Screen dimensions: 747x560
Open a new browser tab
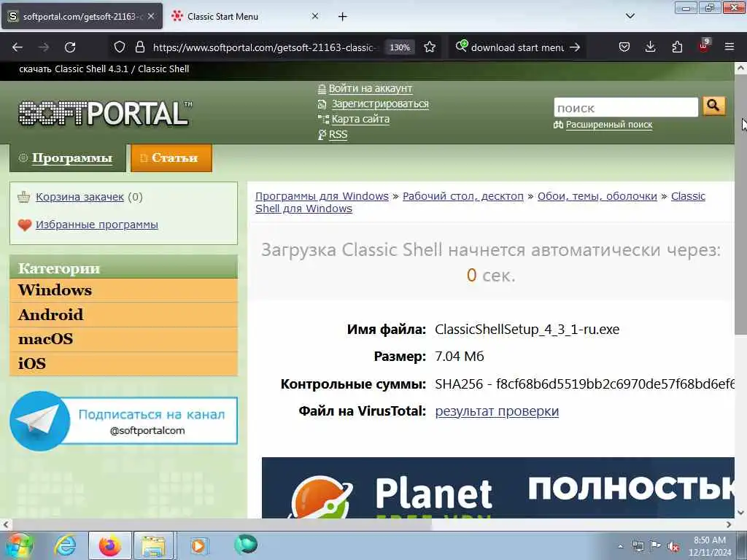pyautogui.click(x=343, y=17)
